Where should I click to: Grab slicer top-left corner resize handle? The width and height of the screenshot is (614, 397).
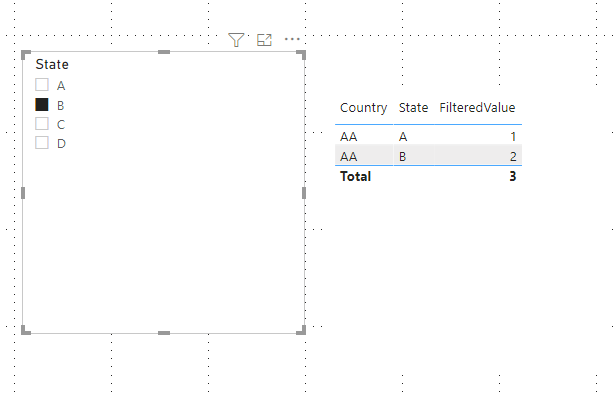point(25,55)
